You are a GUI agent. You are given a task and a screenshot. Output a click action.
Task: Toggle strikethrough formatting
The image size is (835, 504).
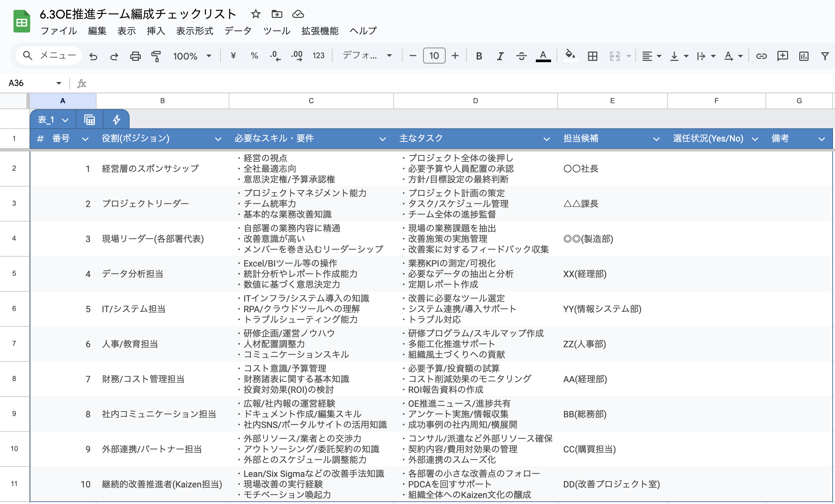[522, 56]
